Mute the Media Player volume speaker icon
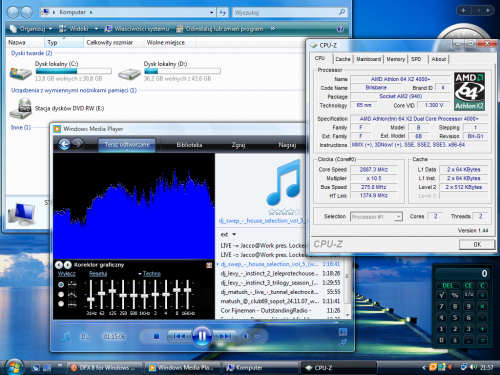 click(x=246, y=336)
